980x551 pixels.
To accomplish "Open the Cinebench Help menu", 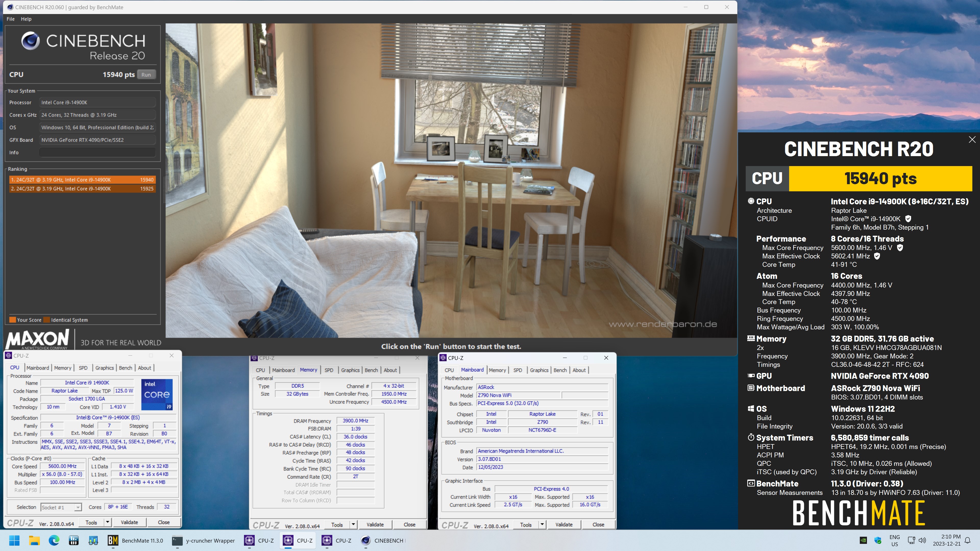I will pos(26,19).
